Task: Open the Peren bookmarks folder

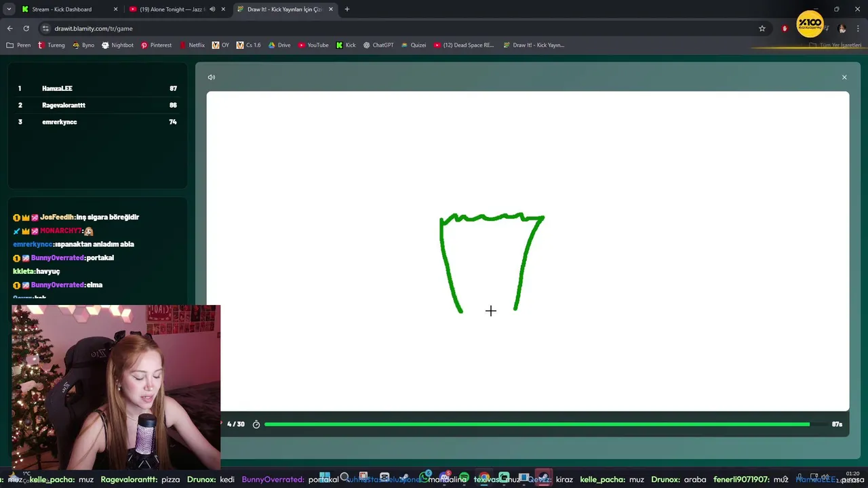Action: pos(18,45)
